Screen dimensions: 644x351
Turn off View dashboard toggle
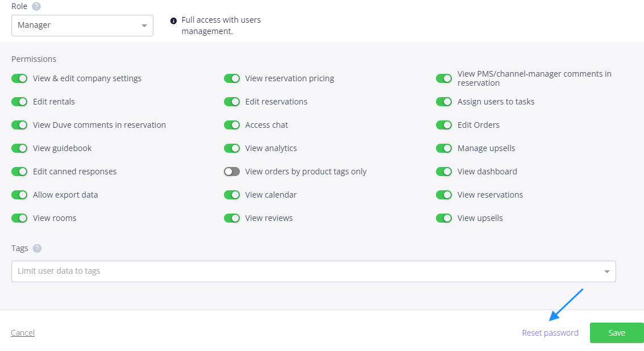click(x=444, y=172)
